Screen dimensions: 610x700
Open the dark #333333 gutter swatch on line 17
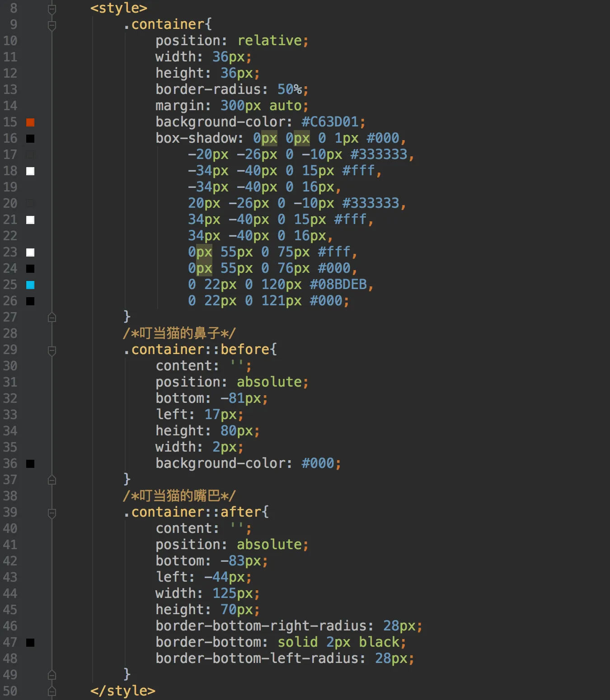click(x=30, y=155)
